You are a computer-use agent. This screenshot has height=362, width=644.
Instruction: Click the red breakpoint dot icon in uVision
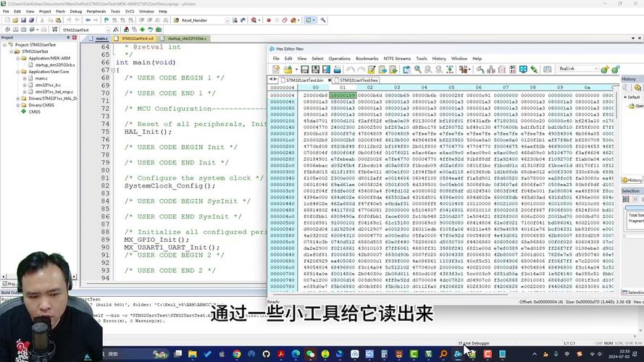[x=269, y=20]
